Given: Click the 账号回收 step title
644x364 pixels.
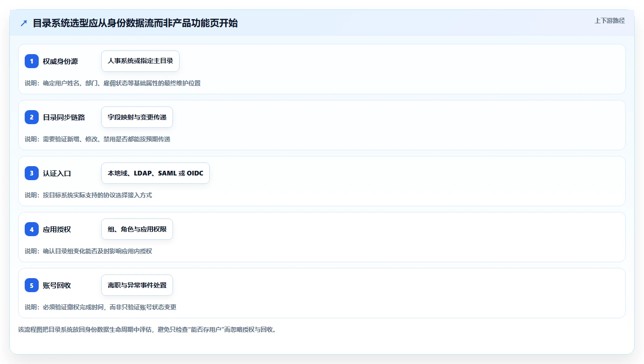Looking at the screenshot, I should (x=57, y=285).
